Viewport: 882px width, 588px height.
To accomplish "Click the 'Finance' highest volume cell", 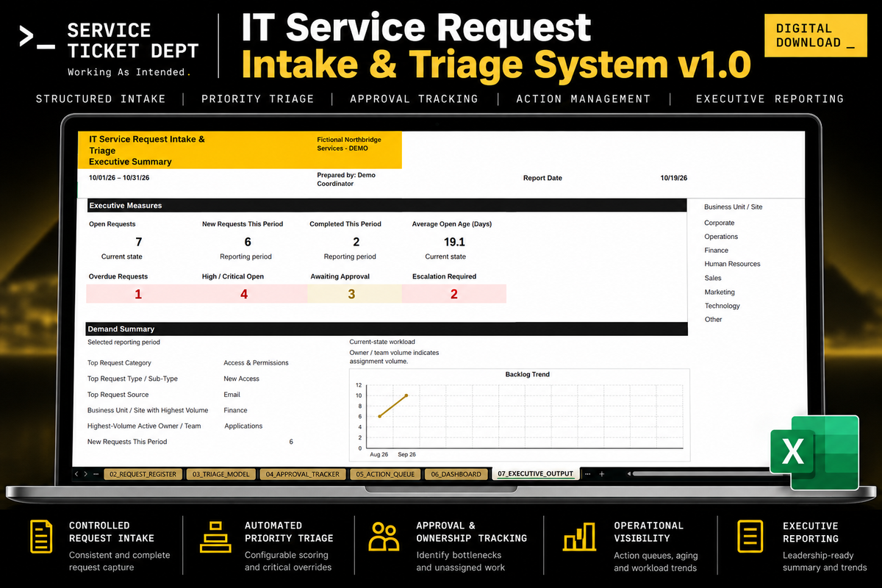I will coord(235,410).
